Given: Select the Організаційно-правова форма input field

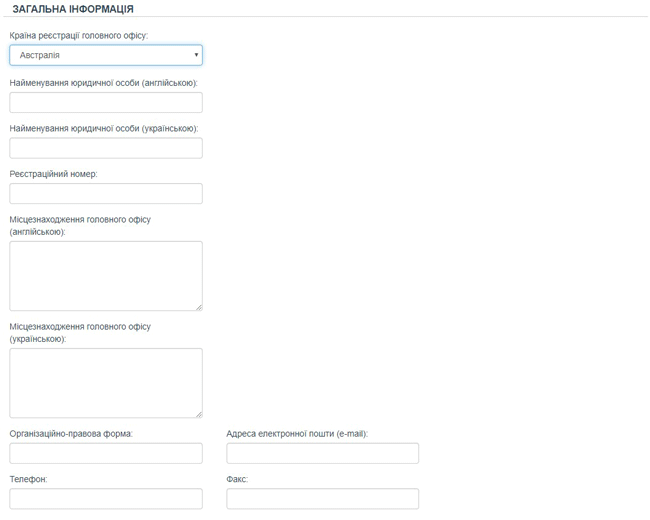Looking at the screenshot, I should [x=106, y=454].
